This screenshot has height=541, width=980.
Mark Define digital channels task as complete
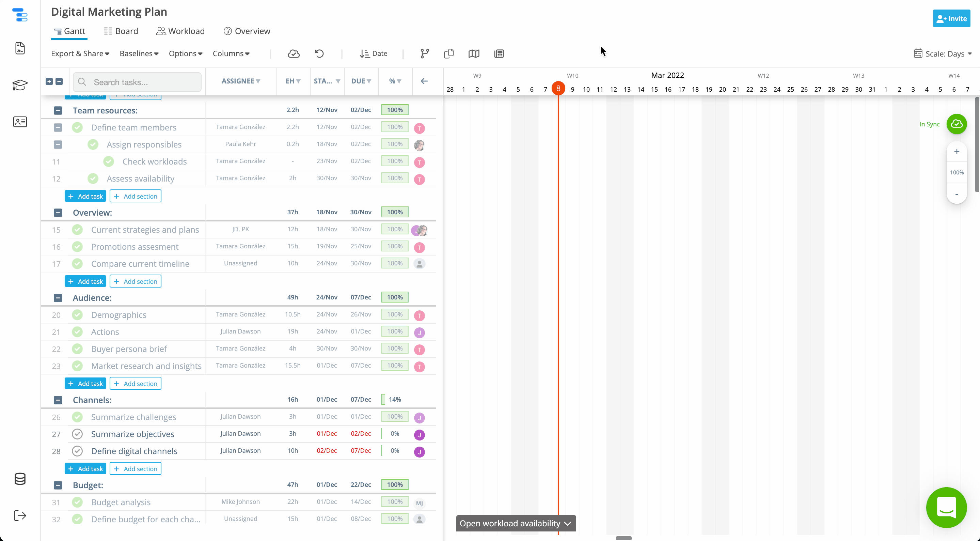click(78, 451)
